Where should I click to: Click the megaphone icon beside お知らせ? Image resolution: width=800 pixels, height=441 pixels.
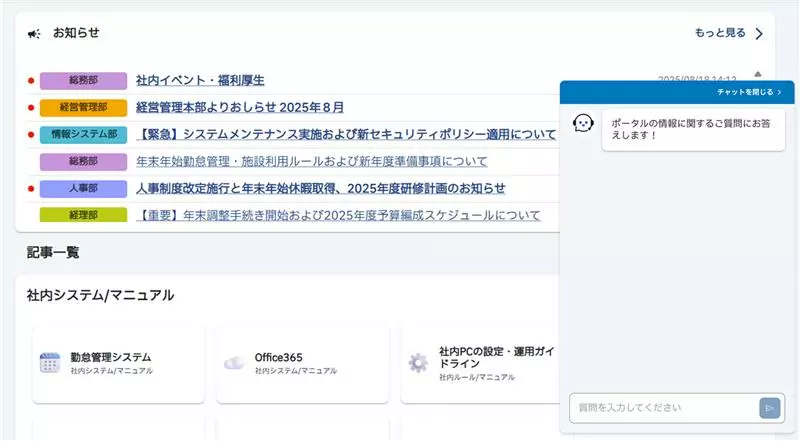34,34
